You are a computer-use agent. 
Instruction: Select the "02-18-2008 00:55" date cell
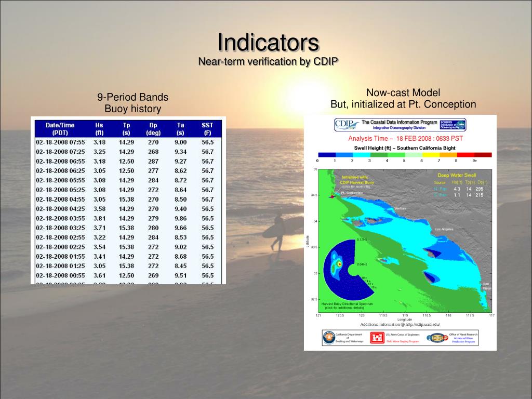coord(60,275)
